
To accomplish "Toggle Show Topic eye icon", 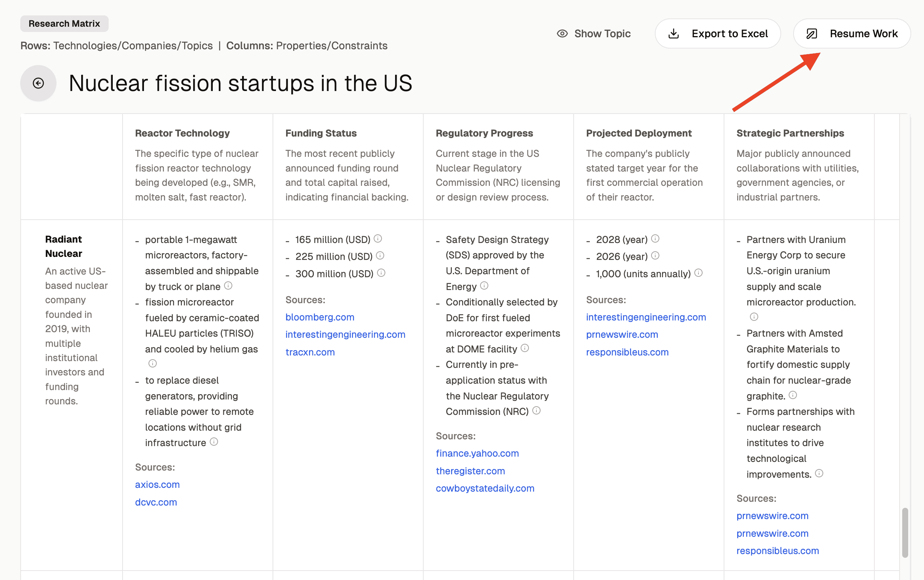I will pyautogui.click(x=562, y=34).
